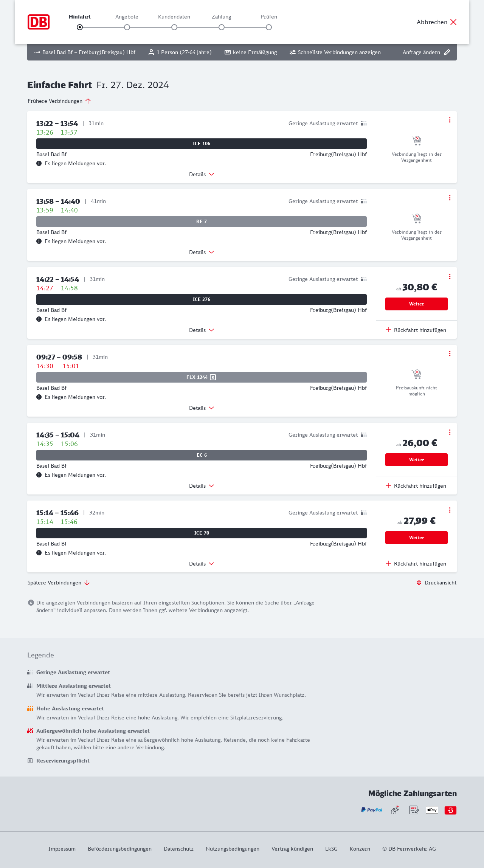Click the printer icon for Druckansicht
Image resolution: width=484 pixels, height=868 pixels.
419,583
